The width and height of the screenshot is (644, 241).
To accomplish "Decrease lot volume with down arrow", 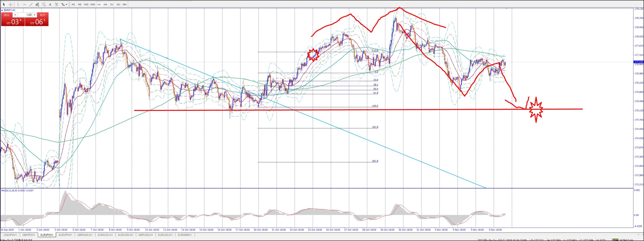I will coord(15,15).
